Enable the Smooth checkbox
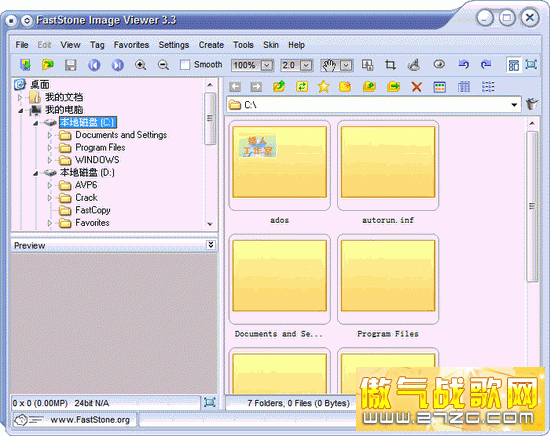 coord(185,65)
